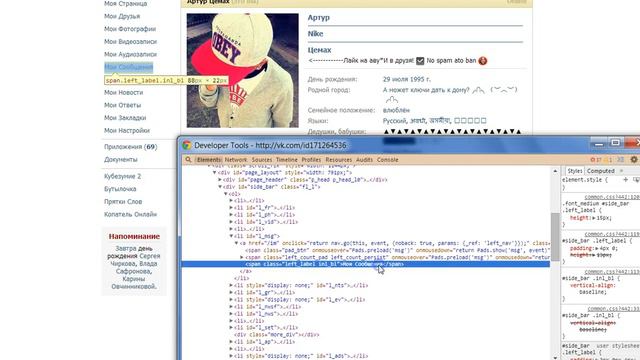Screen dimensions: 640x360
Task: Switch to the Audits tab
Action: (x=364, y=160)
